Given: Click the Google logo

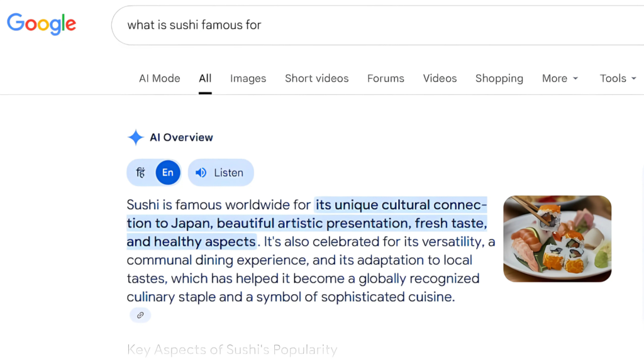Looking at the screenshot, I should pyautogui.click(x=42, y=25).
